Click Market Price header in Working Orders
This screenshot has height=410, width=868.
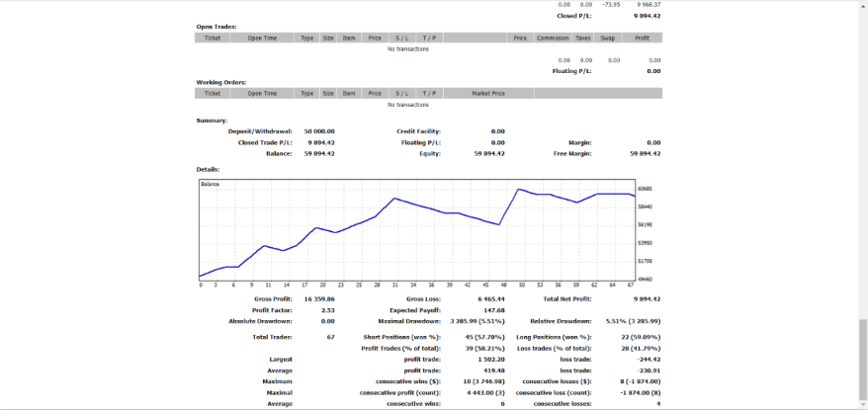(x=488, y=93)
